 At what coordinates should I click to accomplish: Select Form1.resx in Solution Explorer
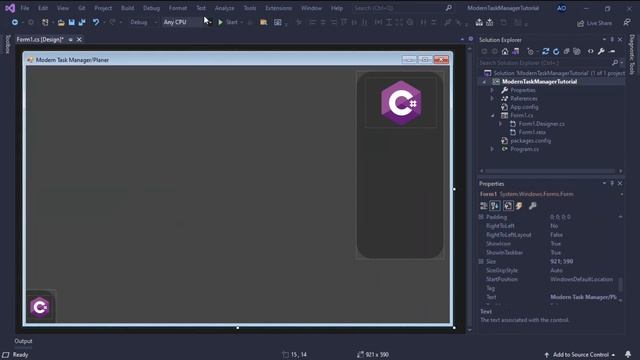[x=532, y=132]
